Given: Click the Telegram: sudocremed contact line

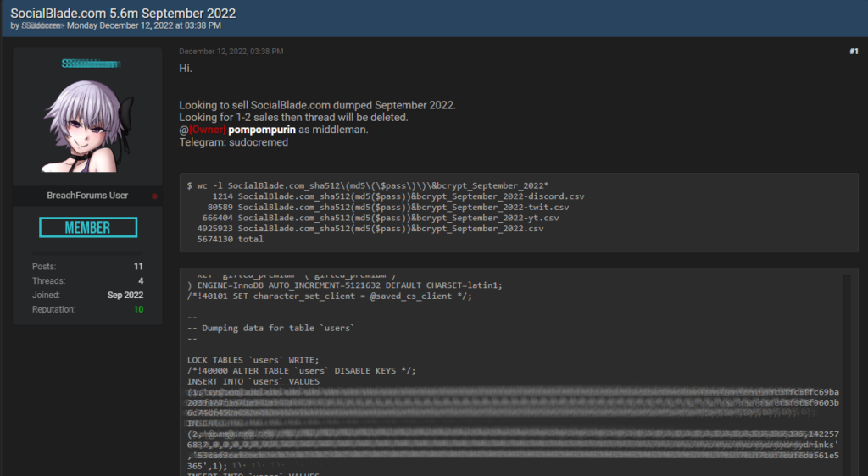Looking at the screenshot, I should [x=234, y=142].
